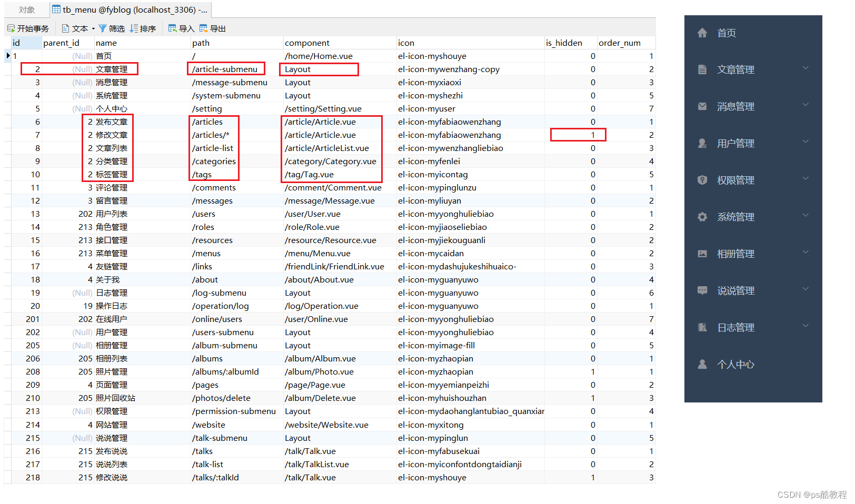Expand the 日志管理 submenu chevron
Image resolution: width=855 pixels, height=504 pixels.
pyautogui.click(x=806, y=326)
